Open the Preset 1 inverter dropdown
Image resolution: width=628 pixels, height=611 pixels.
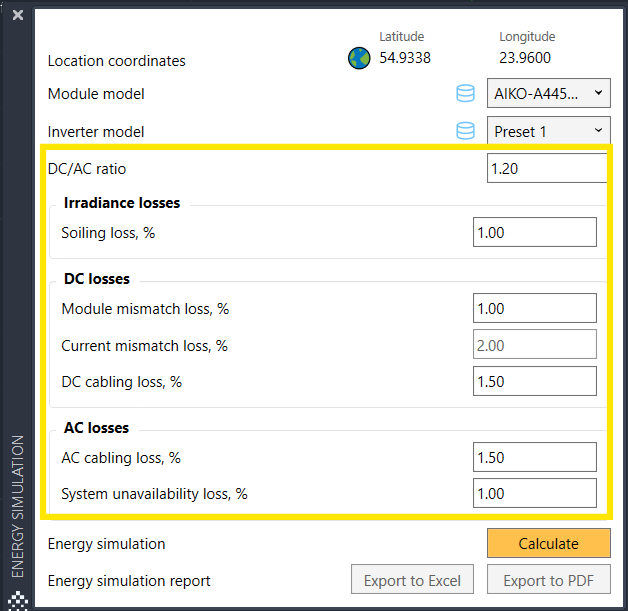click(x=548, y=130)
